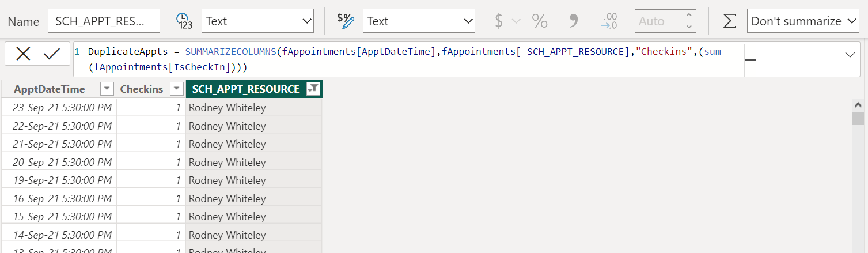This screenshot has width=868, height=253.
Task: Open ApptDateTime column filter dropdown
Action: (x=107, y=89)
